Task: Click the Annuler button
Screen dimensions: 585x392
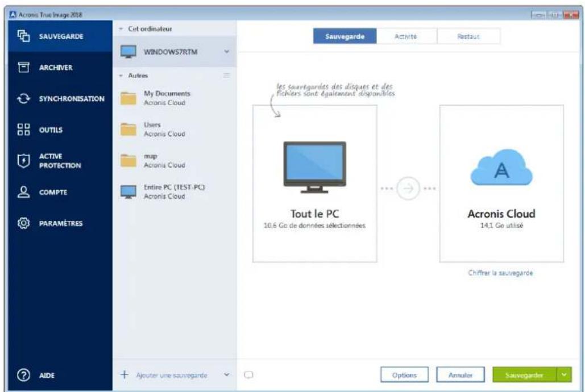Action: 460,375
